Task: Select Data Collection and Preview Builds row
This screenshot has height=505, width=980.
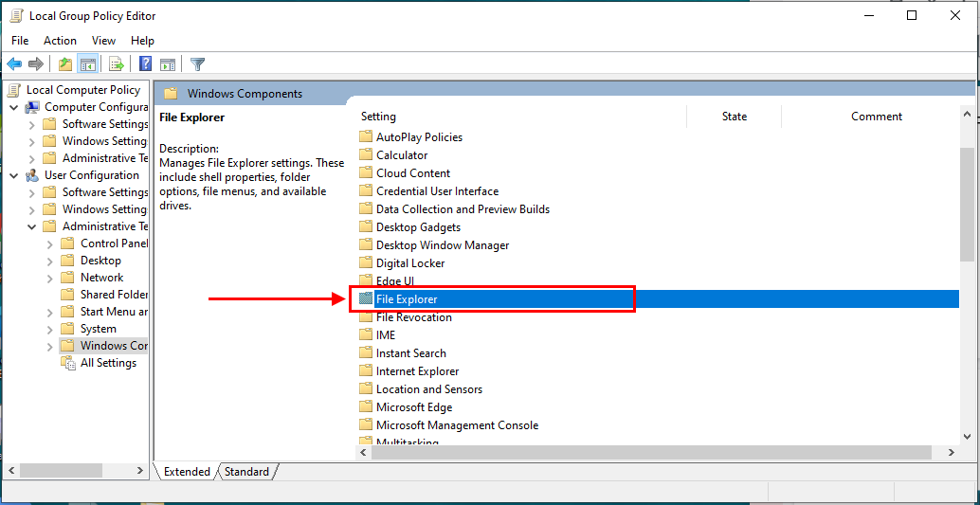Action: 463,209
